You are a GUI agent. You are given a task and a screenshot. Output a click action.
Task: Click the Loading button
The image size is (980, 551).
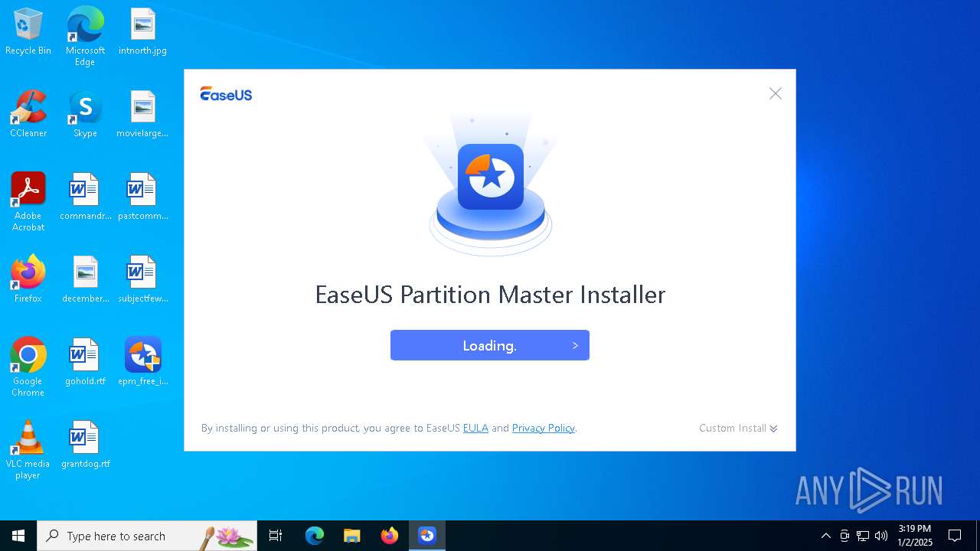point(490,345)
